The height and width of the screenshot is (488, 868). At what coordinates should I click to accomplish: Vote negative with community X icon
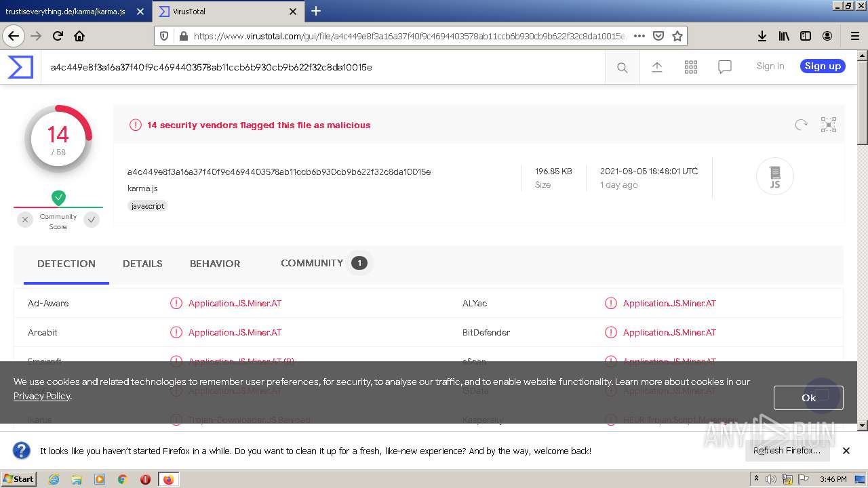(25, 219)
